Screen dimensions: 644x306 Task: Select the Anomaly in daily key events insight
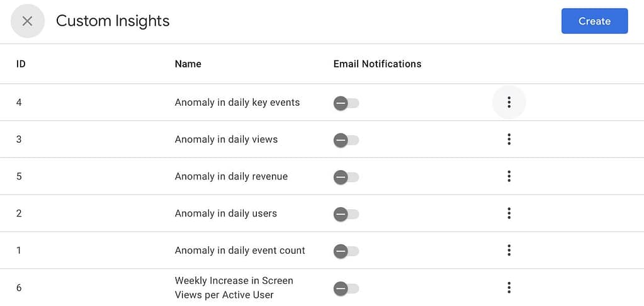point(237,103)
